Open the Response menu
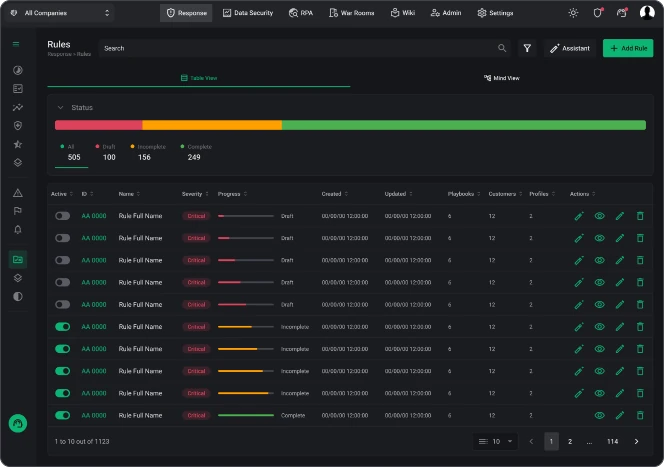 [186, 13]
